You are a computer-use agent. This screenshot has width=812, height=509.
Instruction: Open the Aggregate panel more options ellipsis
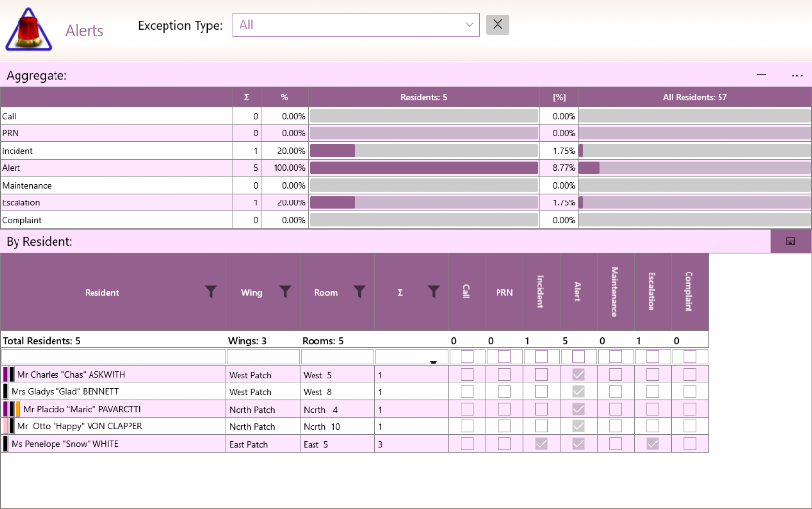[797, 76]
